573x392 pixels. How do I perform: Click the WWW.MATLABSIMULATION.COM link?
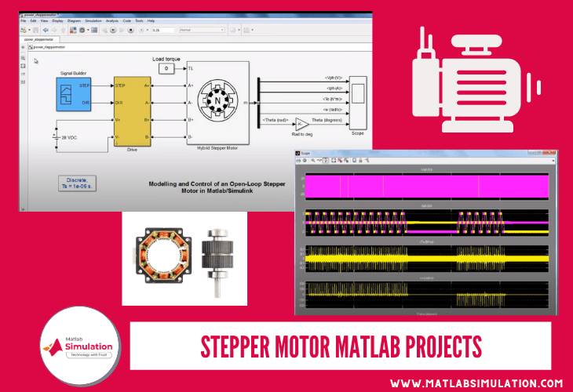coord(476,383)
